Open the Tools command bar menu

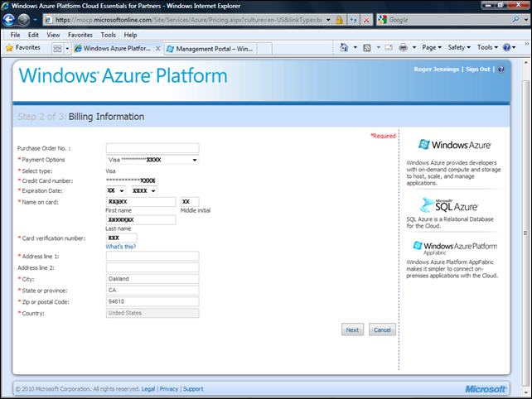coord(487,47)
